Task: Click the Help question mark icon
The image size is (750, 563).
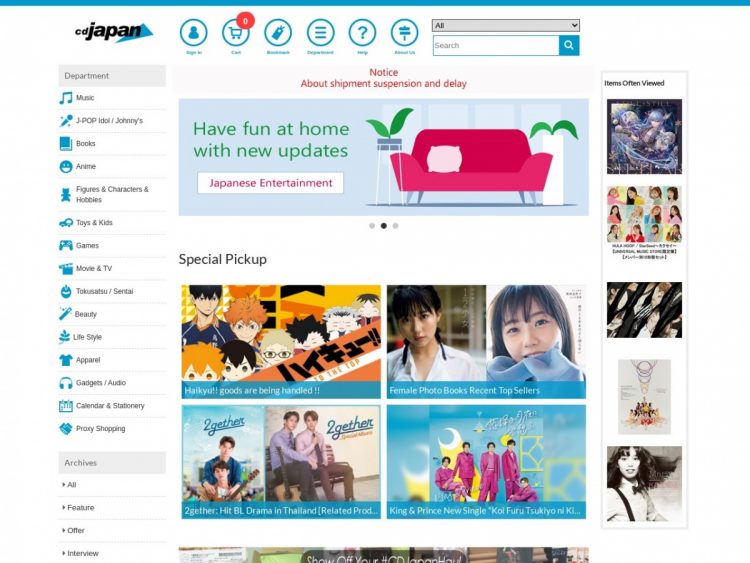Action: (362, 33)
